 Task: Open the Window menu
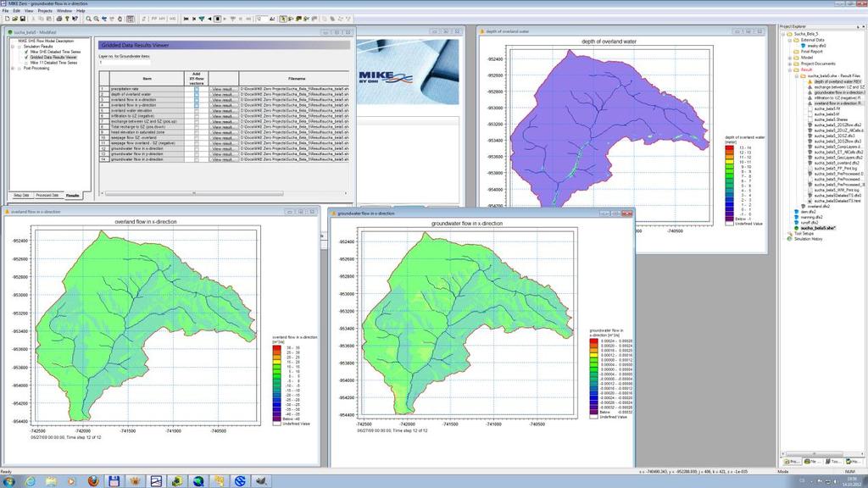click(x=64, y=11)
